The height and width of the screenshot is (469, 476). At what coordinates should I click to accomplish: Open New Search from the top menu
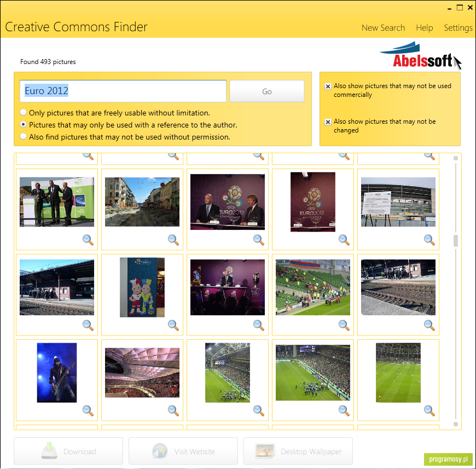tap(383, 27)
